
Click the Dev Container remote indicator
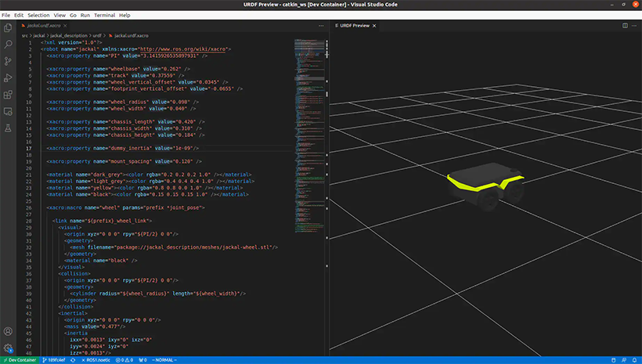pos(20,360)
